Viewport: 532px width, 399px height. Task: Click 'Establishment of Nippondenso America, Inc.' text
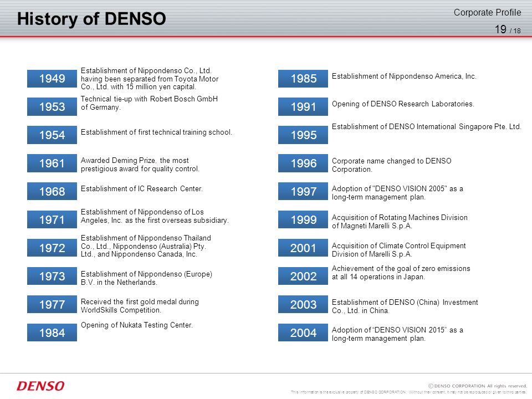(404, 76)
